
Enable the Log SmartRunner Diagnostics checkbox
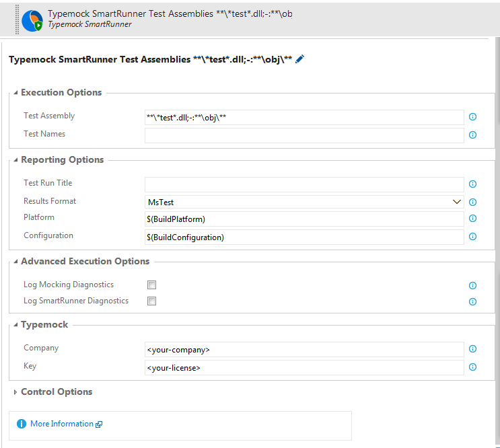152,301
